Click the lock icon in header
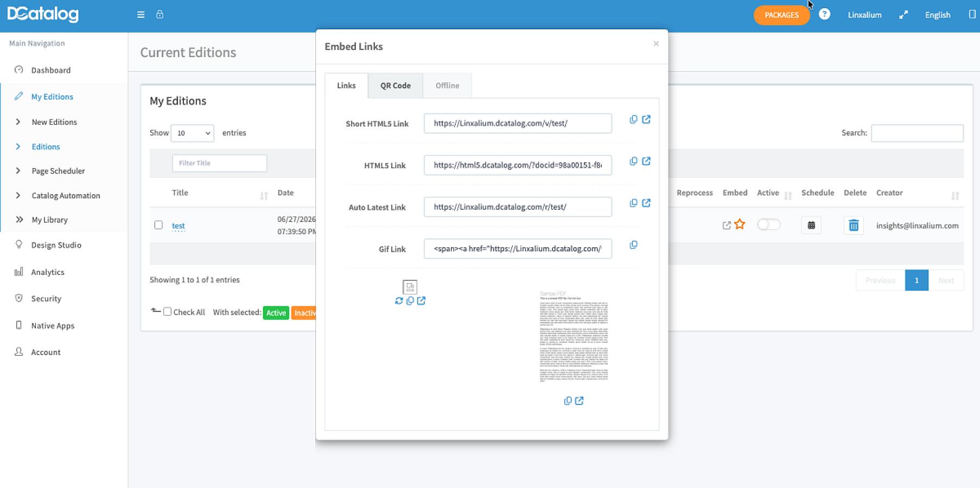This screenshot has width=980, height=488. 160,14
